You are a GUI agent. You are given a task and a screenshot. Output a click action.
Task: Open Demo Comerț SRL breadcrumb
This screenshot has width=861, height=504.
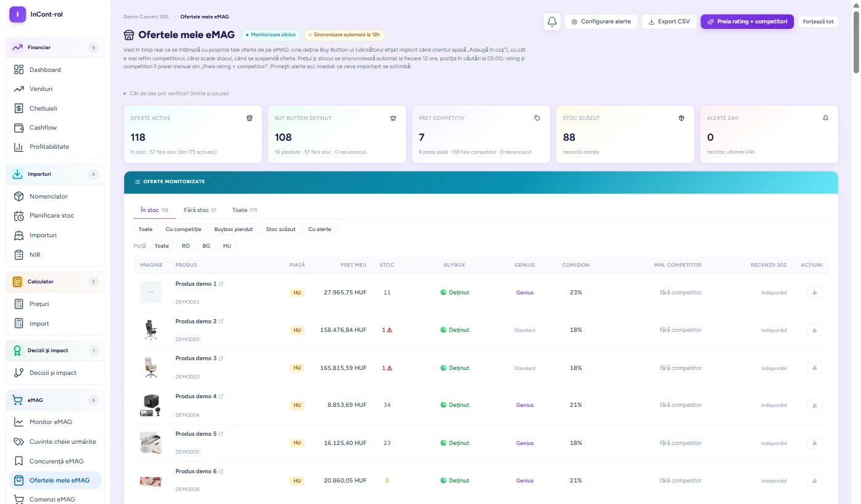146,17
